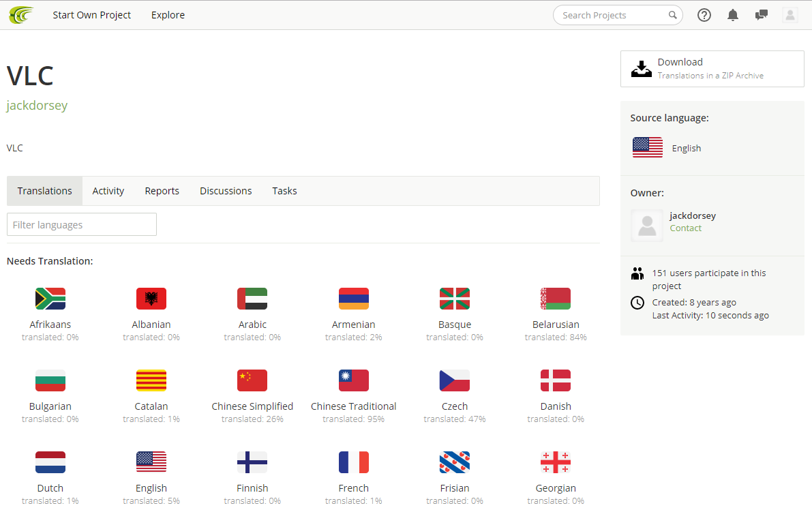Screen dimensions: 812x525
Task: Click the Contact owner link
Action: (686, 228)
